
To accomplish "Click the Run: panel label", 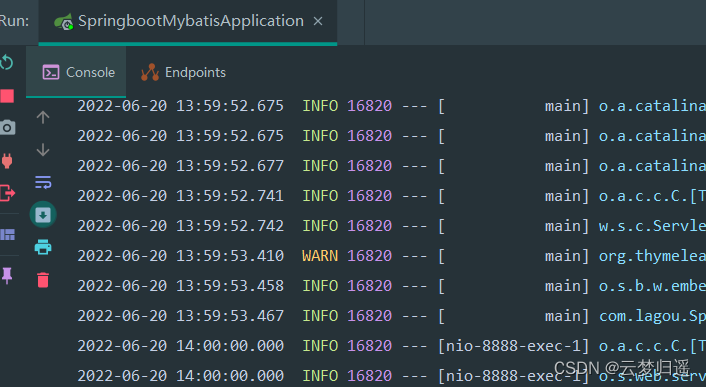I will (14, 21).
